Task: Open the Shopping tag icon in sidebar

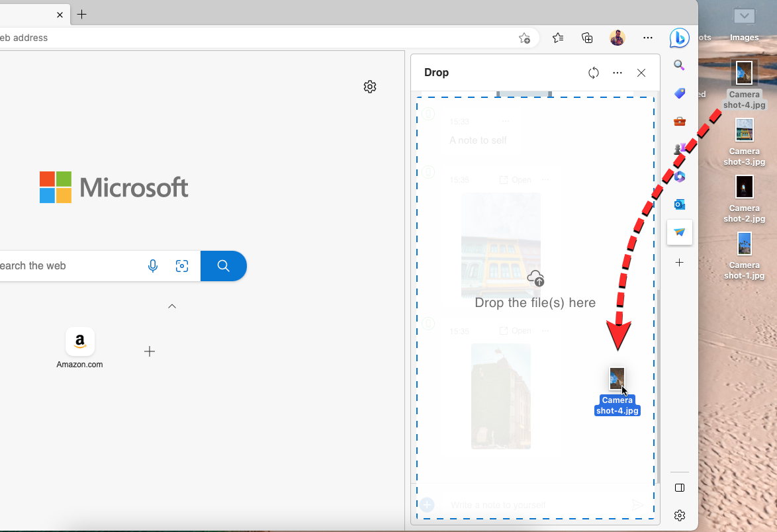Action: coord(679,93)
